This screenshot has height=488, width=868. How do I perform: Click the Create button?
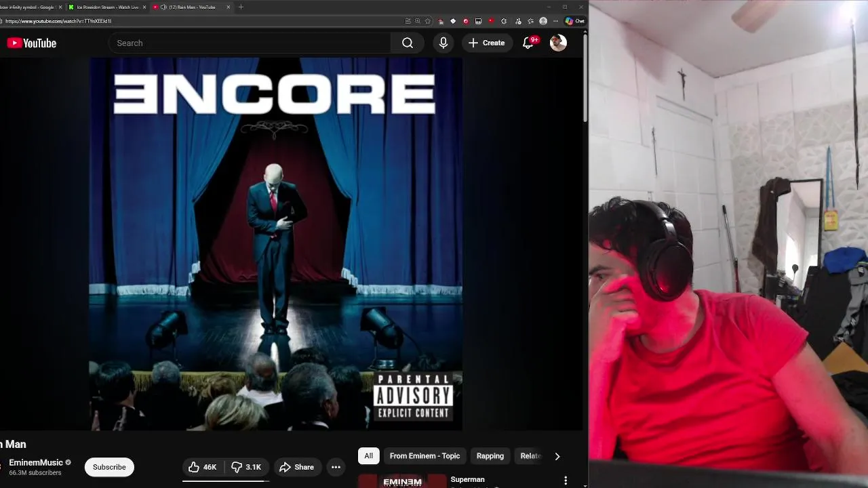[487, 43]
